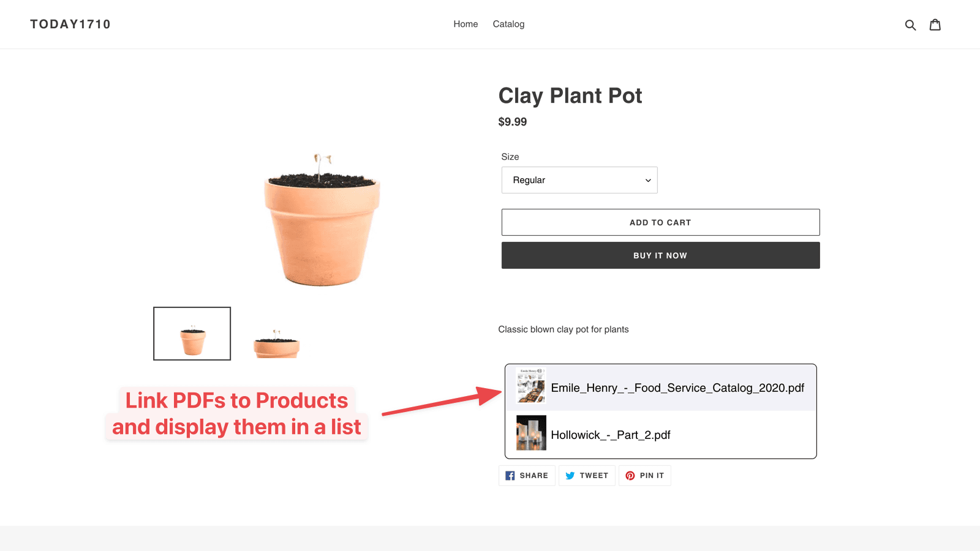Click the Buy It Now button
Screen dimensions: 980x551
click(660, 255)
